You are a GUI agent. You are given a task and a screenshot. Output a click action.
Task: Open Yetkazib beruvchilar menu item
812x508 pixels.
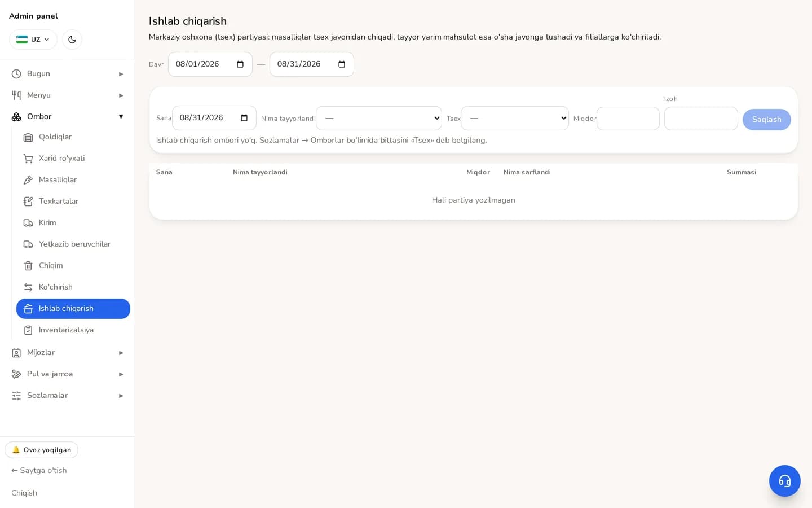point(73,244)
